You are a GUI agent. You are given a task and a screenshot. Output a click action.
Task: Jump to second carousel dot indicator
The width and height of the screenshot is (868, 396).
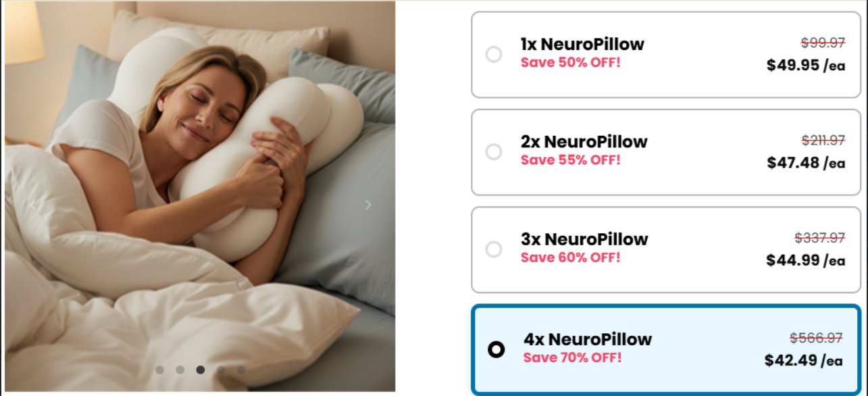pos(180,370)
